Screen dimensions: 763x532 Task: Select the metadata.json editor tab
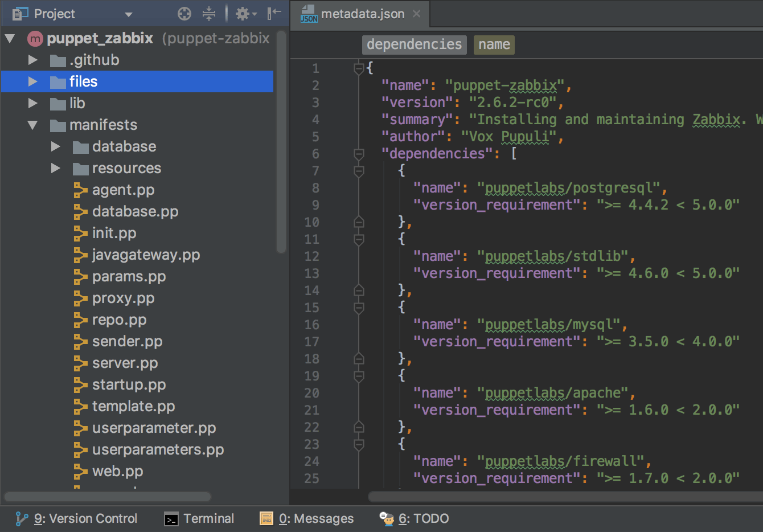(x=362, y=14)
